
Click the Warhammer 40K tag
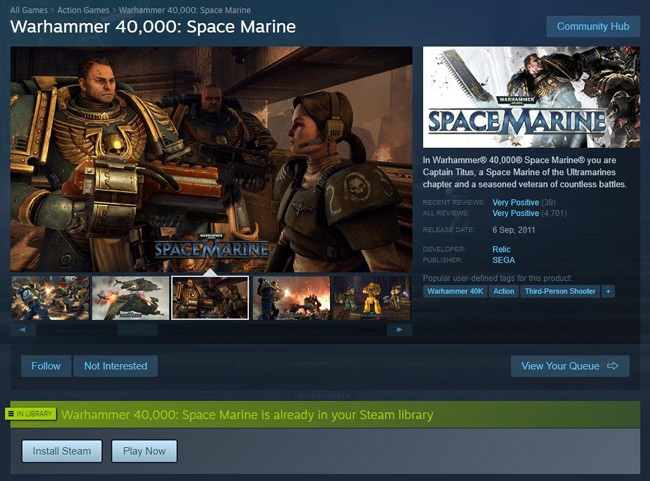point(455,291)
